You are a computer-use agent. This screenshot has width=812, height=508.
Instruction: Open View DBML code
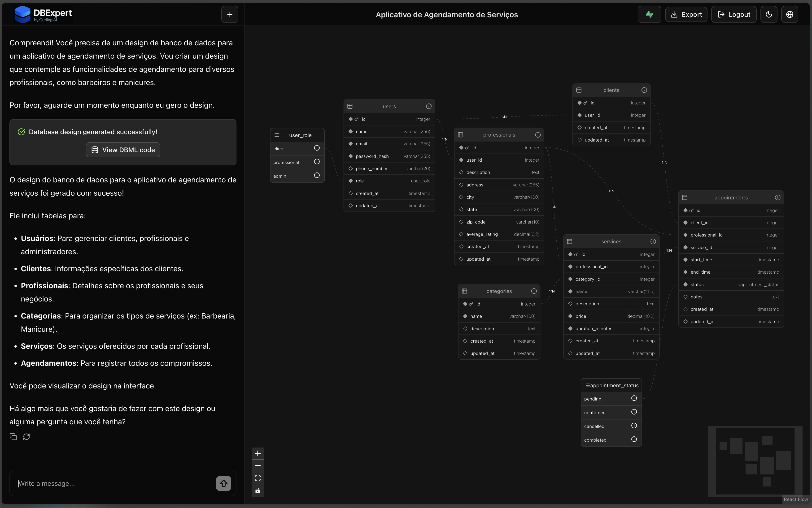click(123, 150)
